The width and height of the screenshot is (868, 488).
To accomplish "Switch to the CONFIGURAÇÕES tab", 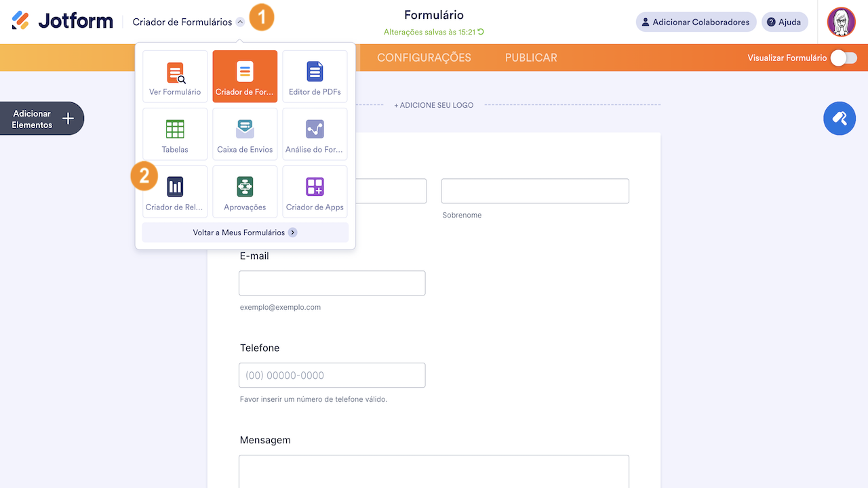I will (424, 58).
